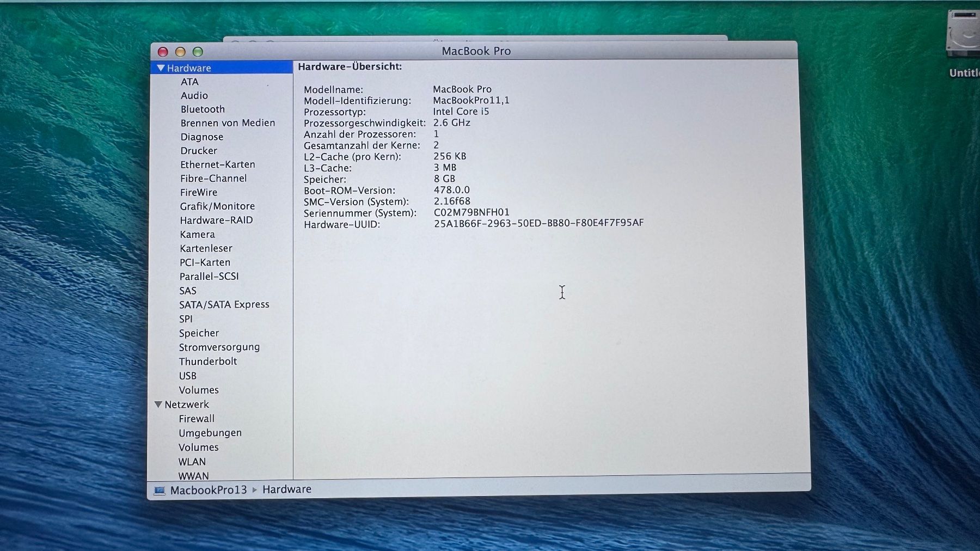This screenshot has height=551, width=980.
Task: Click the 3 MB L3-Cache value
Action: click(445, 168)
